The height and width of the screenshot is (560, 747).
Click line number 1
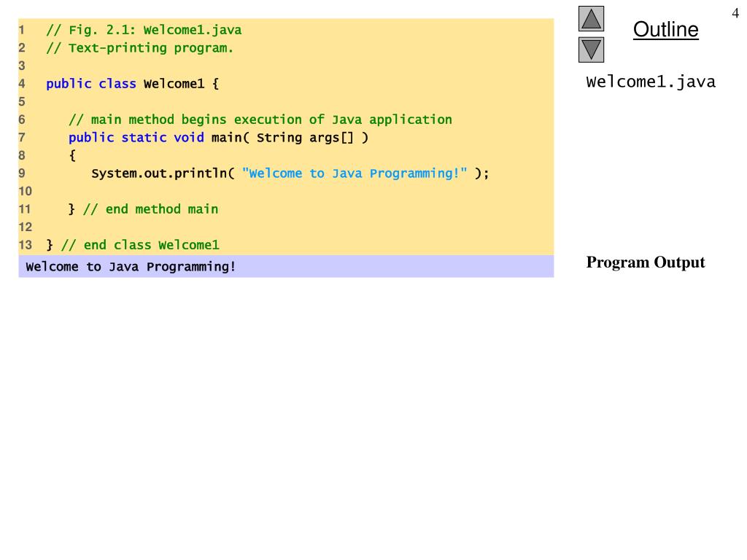pyautogui.click(x=21, y=30)
